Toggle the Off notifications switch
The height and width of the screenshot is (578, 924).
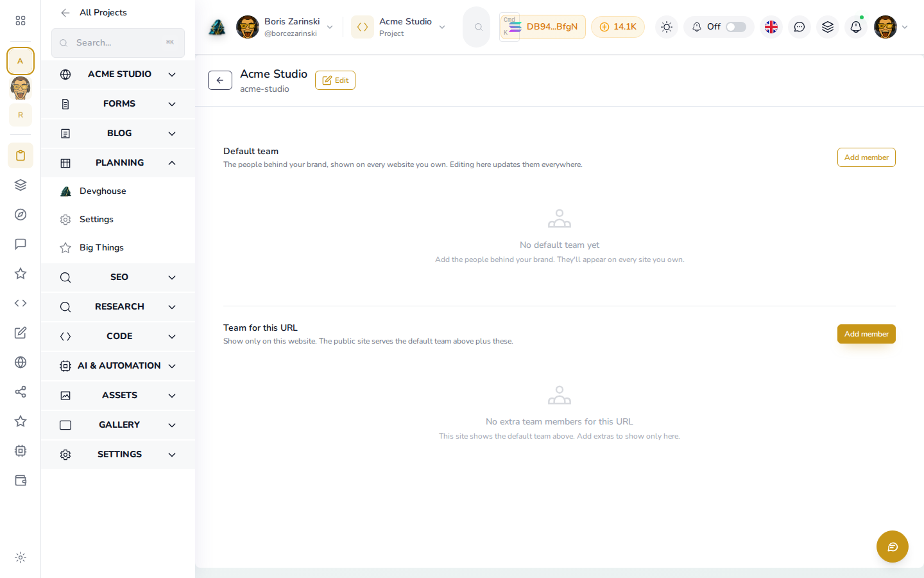tap(736, 27)
